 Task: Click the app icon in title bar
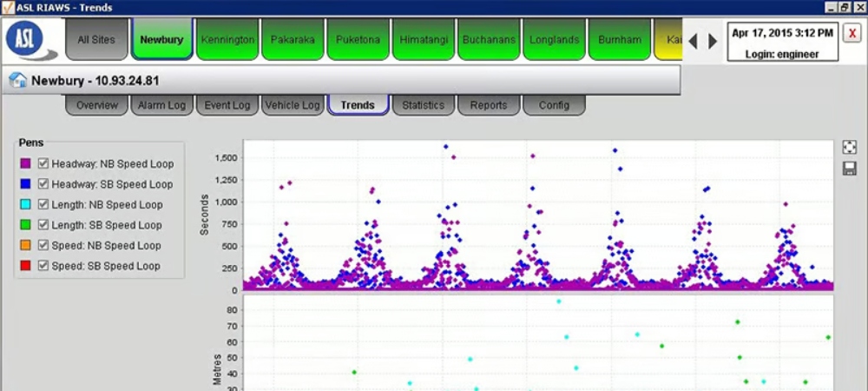[x=7, y=7]
